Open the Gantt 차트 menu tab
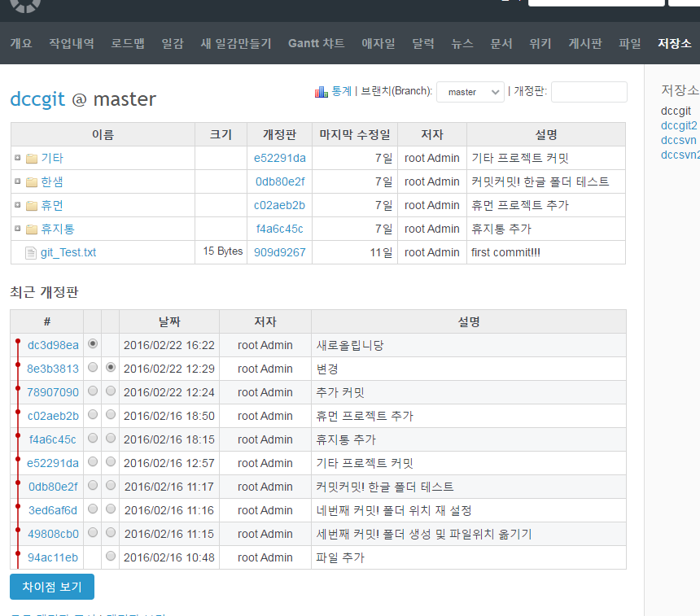Image resolution: width=700 pixels, height=616 pixels. [x=316, y=44]
